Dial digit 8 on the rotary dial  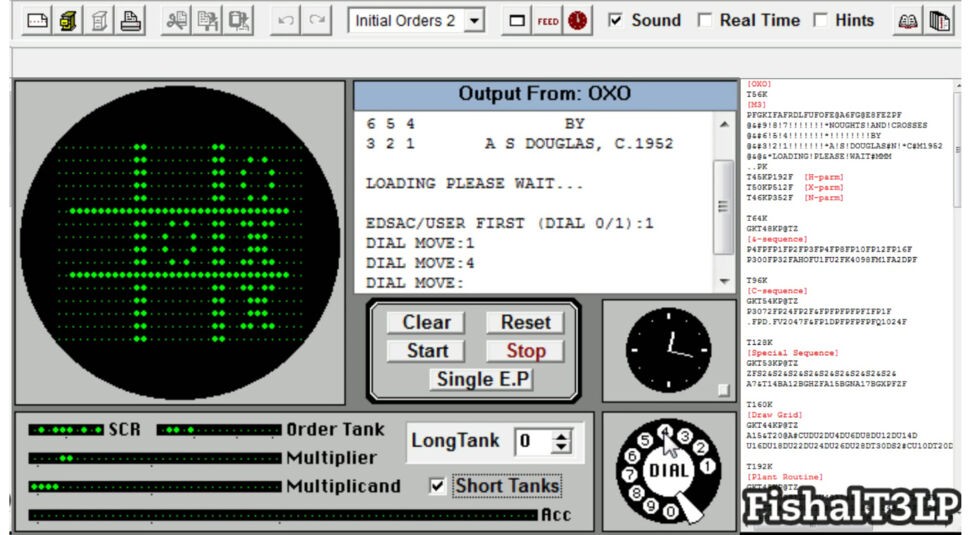coord(637,493)
